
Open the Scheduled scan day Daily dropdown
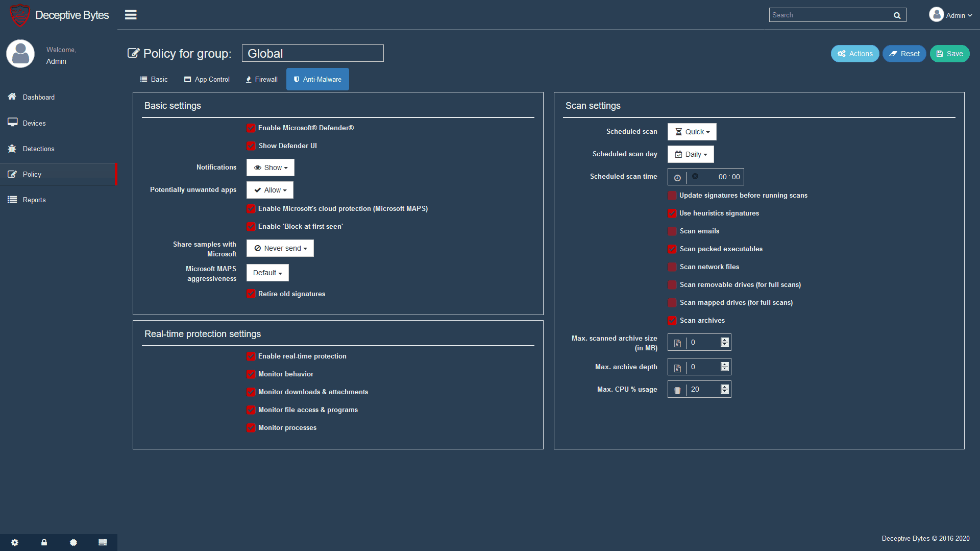tap(691, 154)
